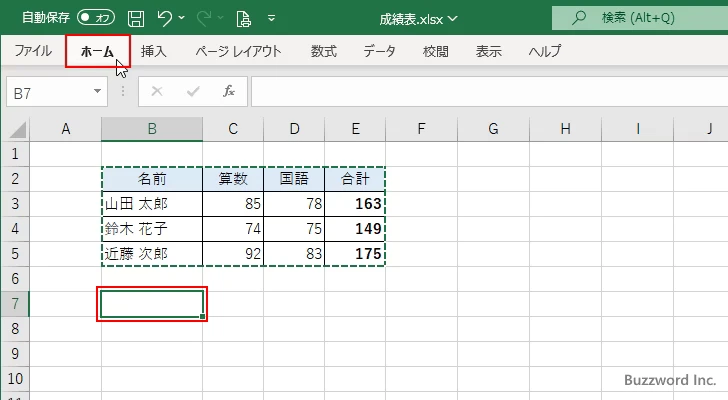Select column C header
The width and height of the screenshot is (728, 400).
tap(232, 128)
